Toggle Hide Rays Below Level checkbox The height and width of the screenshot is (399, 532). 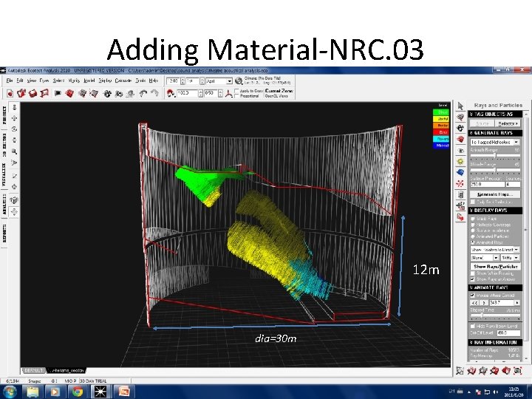[473, 326]
